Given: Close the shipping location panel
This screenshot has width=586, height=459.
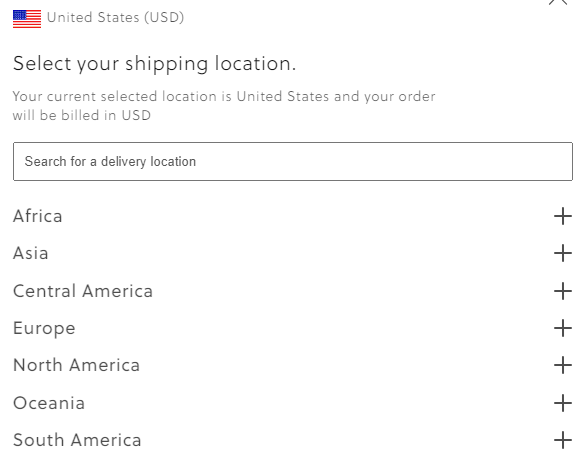Looking at the screenshot, I should click(558, 2).
